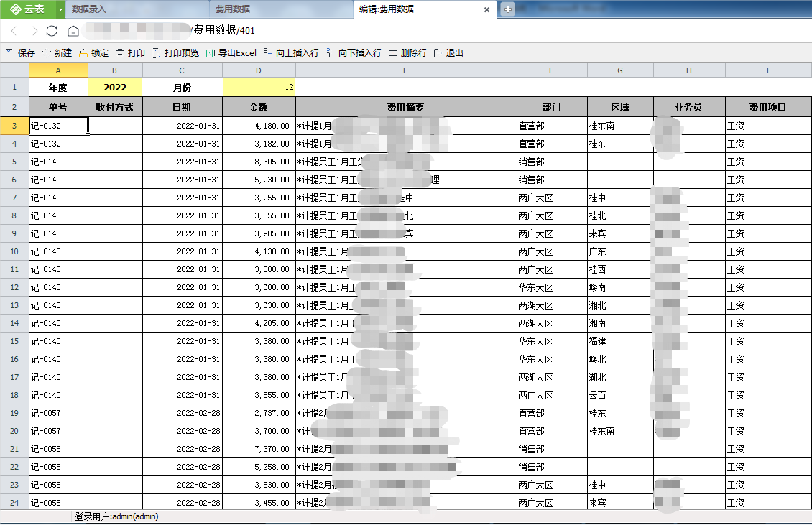
Task: Click the 云表 logo button
Action: pos(28,9)
